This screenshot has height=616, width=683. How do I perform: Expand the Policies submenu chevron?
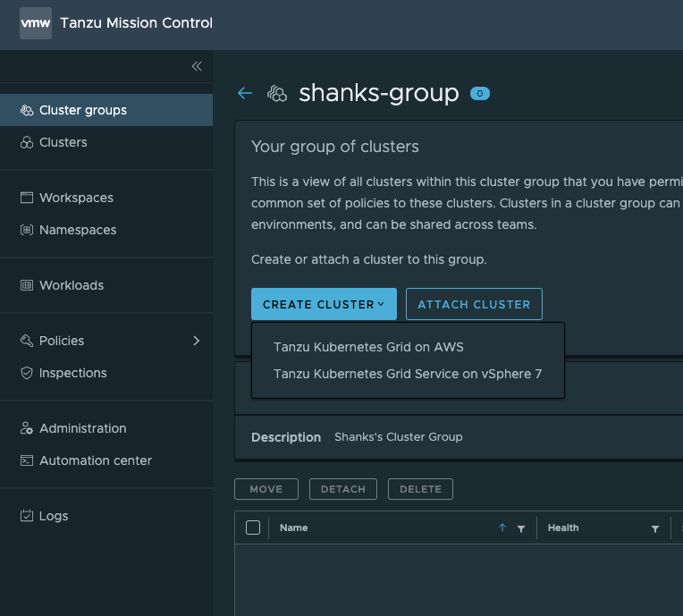pos(197,341)
